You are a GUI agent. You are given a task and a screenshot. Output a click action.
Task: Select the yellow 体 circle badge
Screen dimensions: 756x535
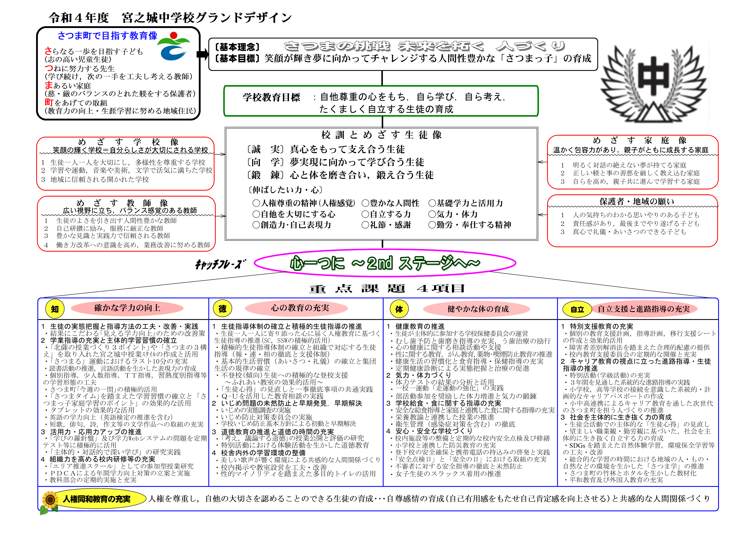pos(399,309)
